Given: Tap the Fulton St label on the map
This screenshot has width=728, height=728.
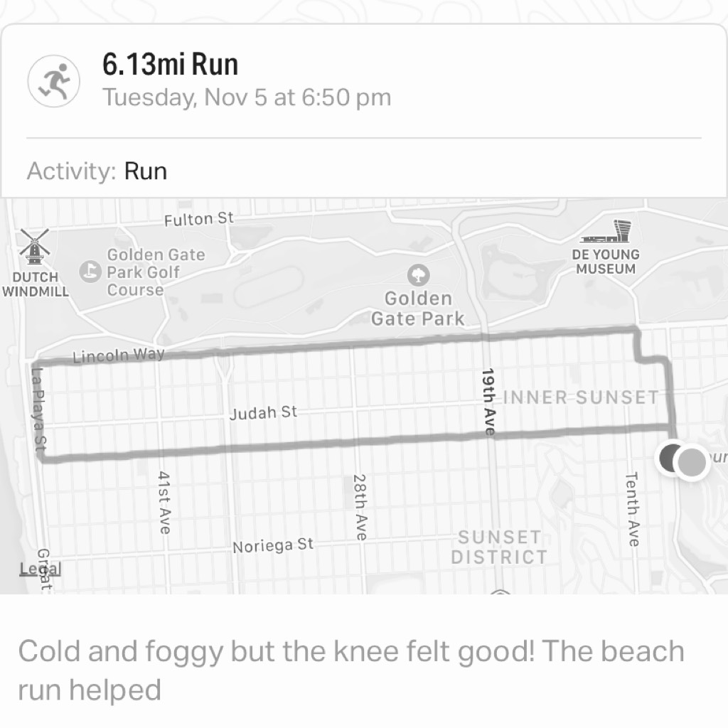Looking at the screenshot, I should pyautogui.click(x=199, y=219).
